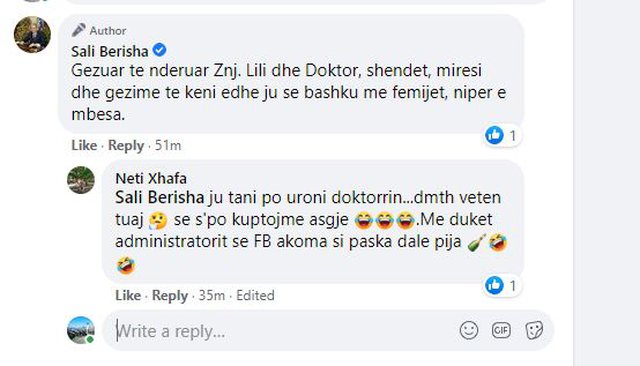The height and width of the screenshot is (366, 640).
Task: Reply to Neti Xhafa's comment
Action: coord(170,295)
